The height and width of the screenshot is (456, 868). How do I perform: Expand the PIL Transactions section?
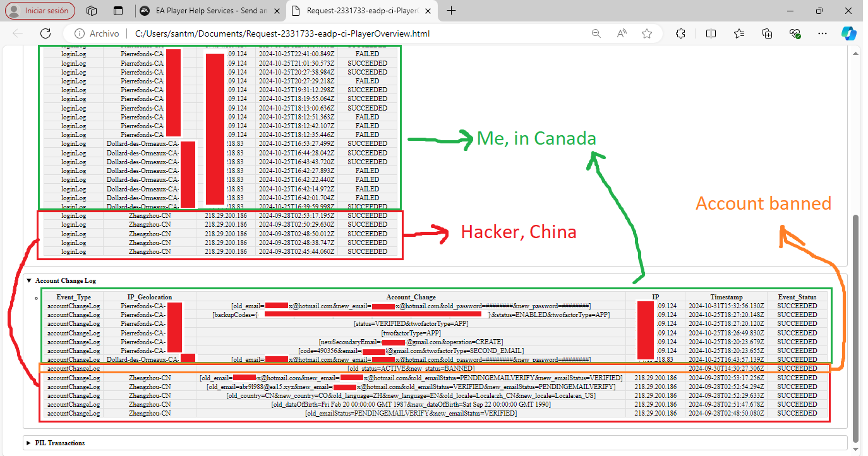tap(29, 443)
